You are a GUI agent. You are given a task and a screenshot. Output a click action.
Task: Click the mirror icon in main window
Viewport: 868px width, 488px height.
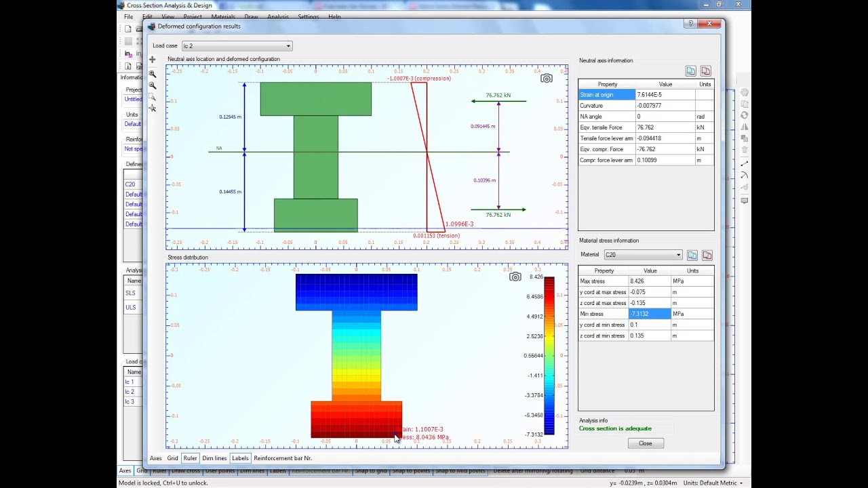[x=744, y=127]
